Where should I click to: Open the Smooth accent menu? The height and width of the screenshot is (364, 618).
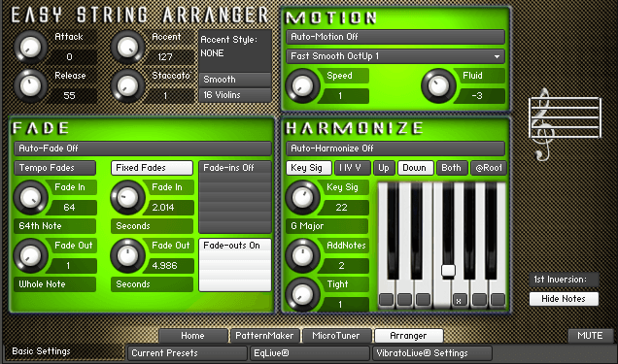click(235, 80)
